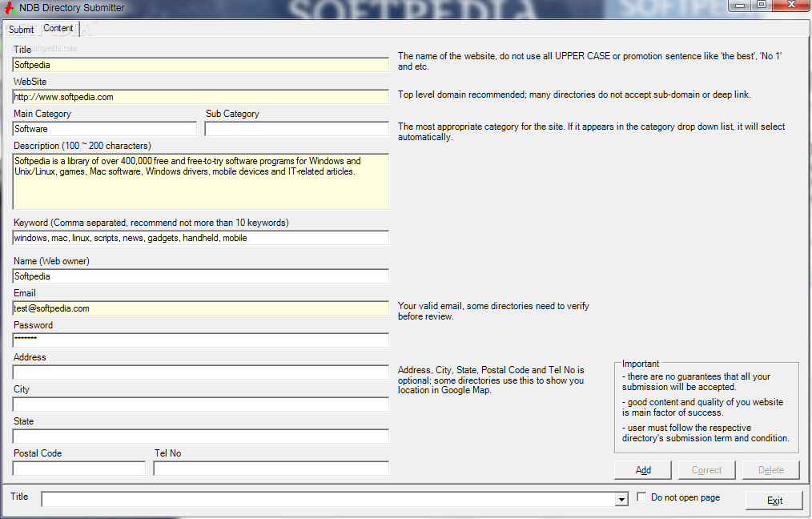Click inside the Description text area
Screen dimensions: 812x519
point(200,182)
